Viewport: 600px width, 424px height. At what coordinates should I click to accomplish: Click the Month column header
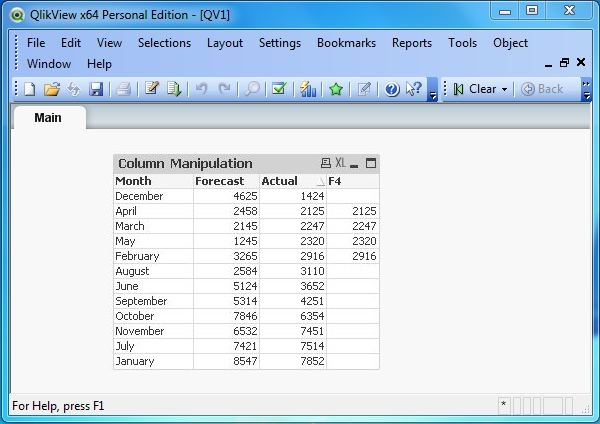[153, 181]
